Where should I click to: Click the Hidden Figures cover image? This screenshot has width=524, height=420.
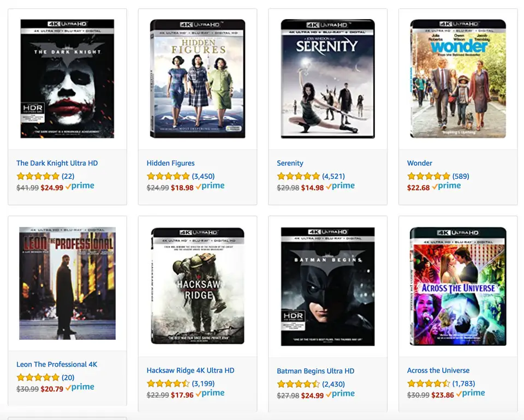pyautogui.click(x=198, y=79)
